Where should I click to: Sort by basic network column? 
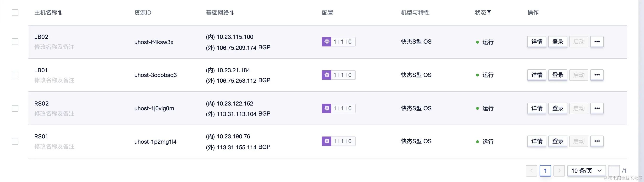[x=232, y=13]
